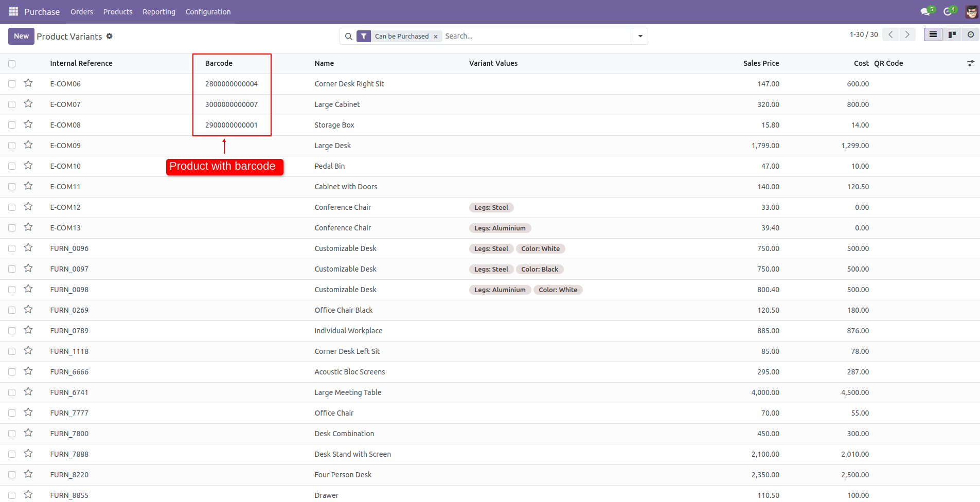Star the Cabinet with Doors row
The height and width of the screenshot is (502, 980).
tap(28, 186)
